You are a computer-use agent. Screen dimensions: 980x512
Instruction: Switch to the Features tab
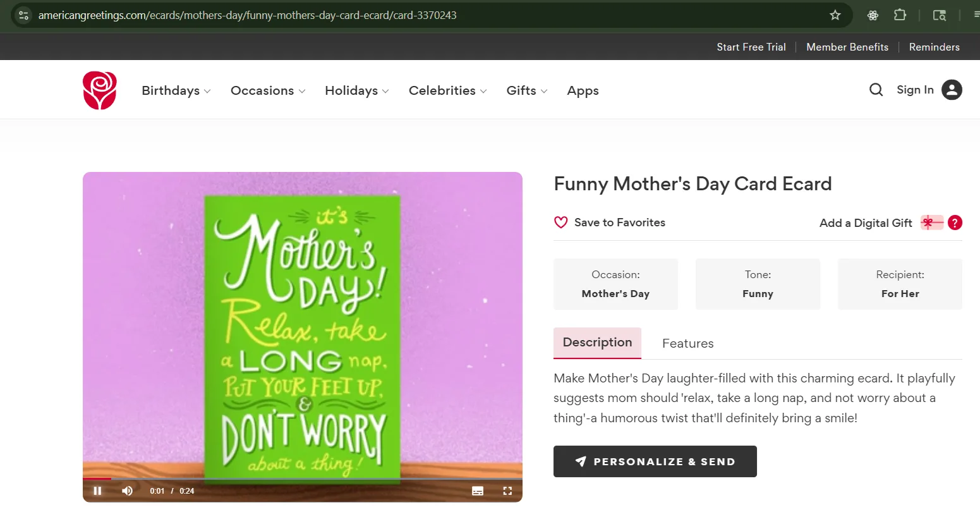pos(687,343)
